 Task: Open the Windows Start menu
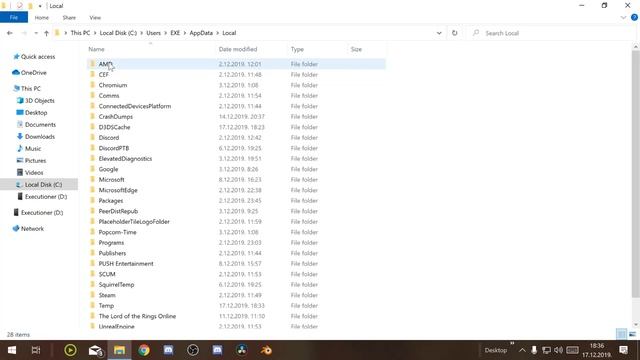pyautogui.click(x=12, y=350)
